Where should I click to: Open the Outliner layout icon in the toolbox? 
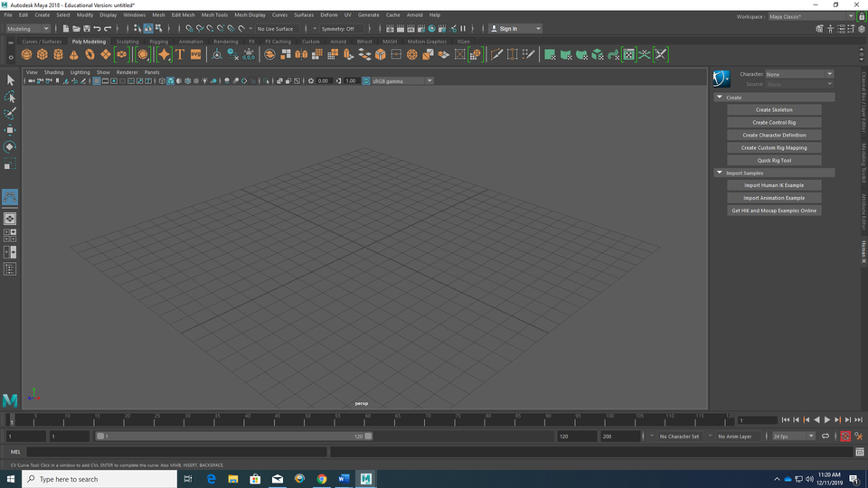pos(10,269)
